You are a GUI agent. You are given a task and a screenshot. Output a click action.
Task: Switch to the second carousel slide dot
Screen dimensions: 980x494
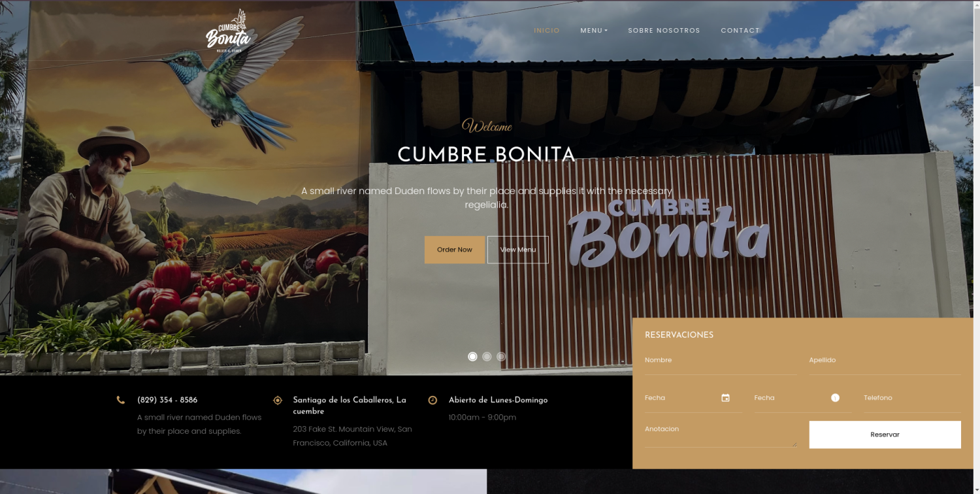click(x=487, y=356)
